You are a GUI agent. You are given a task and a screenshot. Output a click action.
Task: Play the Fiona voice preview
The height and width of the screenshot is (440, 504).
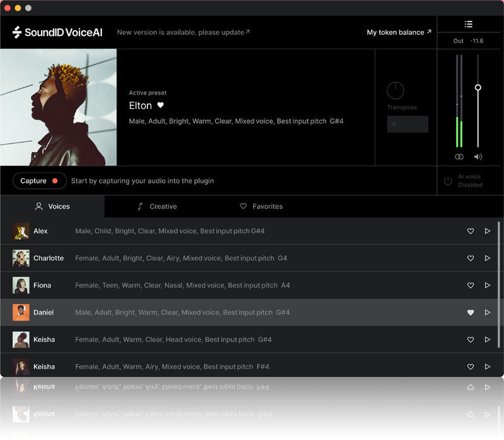click(488, 286)
